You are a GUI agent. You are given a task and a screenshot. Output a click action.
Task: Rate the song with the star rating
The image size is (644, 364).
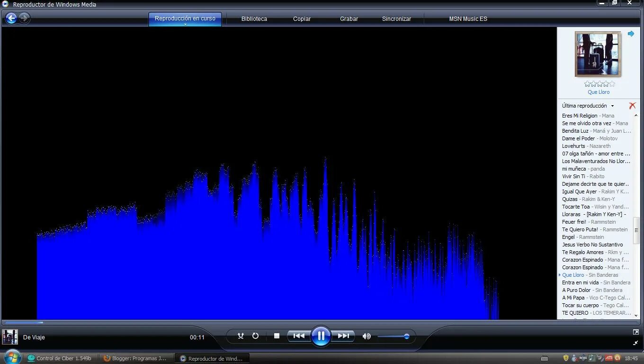(x=599, y=84)
